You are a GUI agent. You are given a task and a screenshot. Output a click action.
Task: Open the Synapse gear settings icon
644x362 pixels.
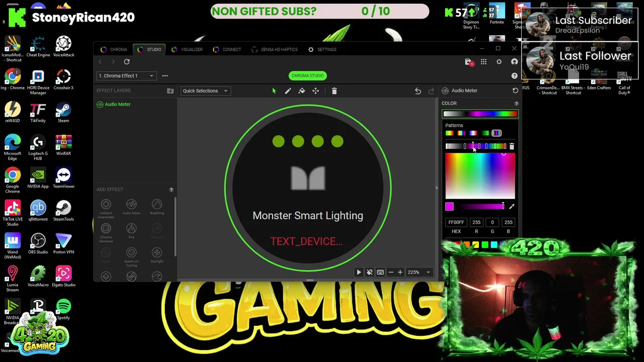(x=499, y=62)
